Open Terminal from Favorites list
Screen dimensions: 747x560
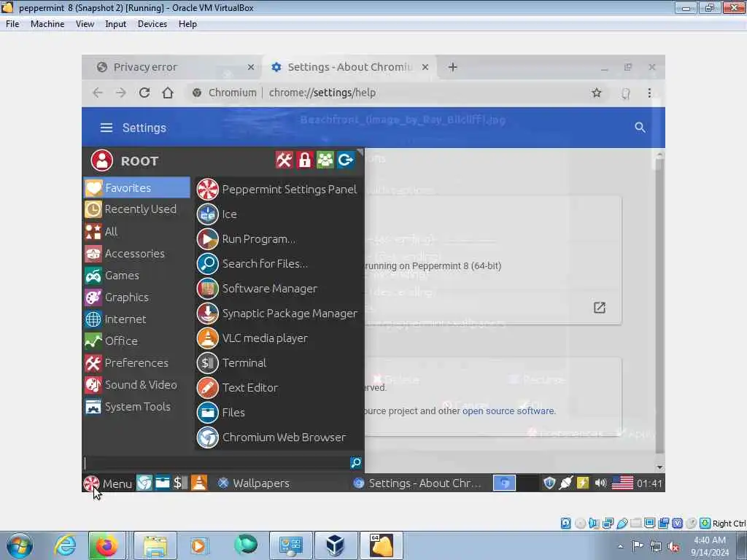pyautogui.click(x=277, y=362)
